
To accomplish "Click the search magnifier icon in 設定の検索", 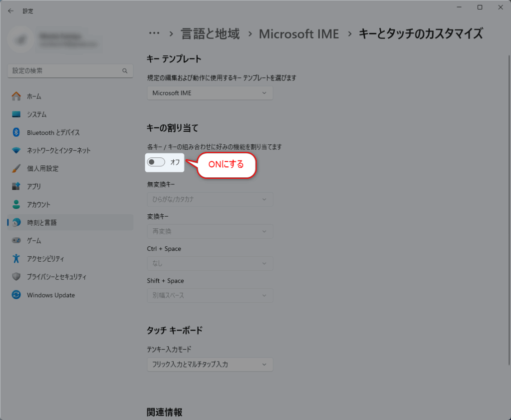I will coord(125,71).
